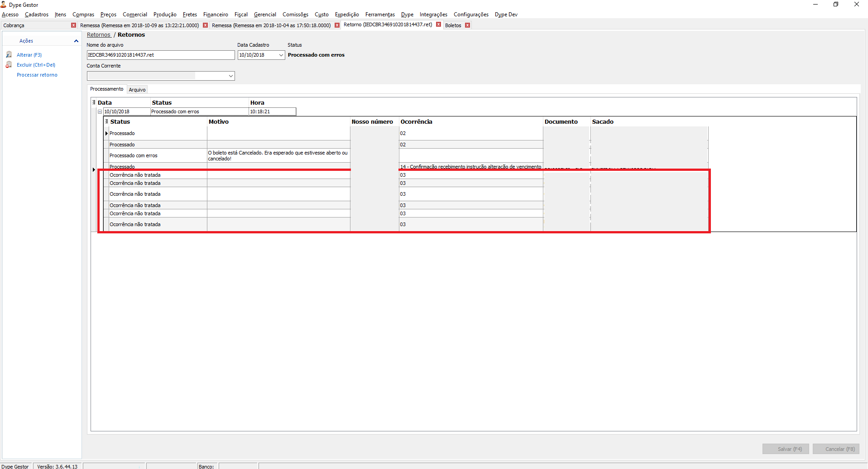The height and width of the screenshot is (469, 868).
Task: Sort by the Hora column header
Action: coord(273,103)
